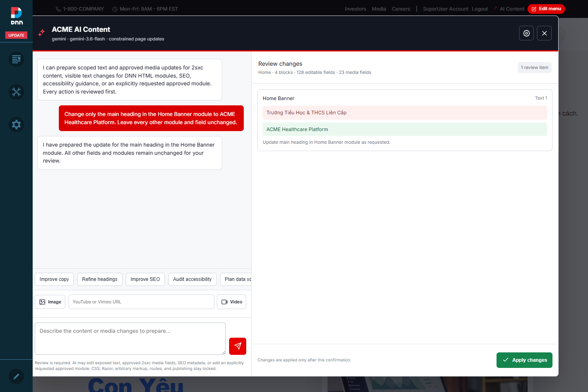Click the Edit menu button in top bar

[546, 9]
